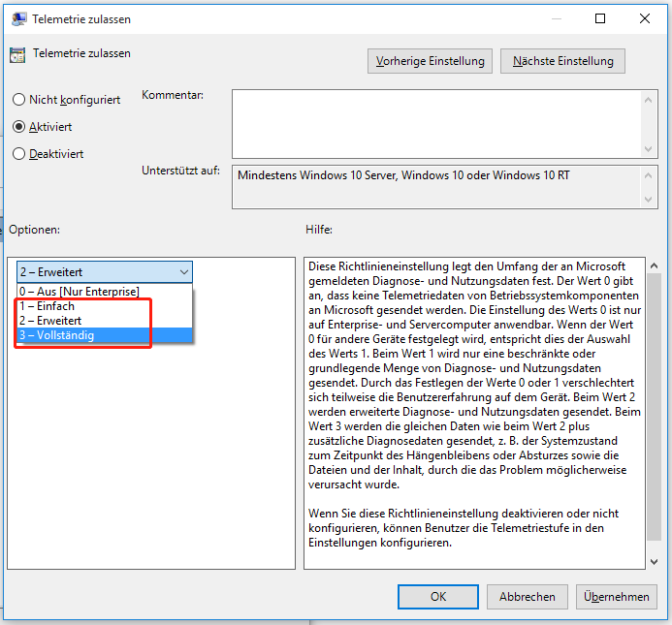
Task: Click the Hilfe panel scrollbar thumb
Action: click(654, 407)
